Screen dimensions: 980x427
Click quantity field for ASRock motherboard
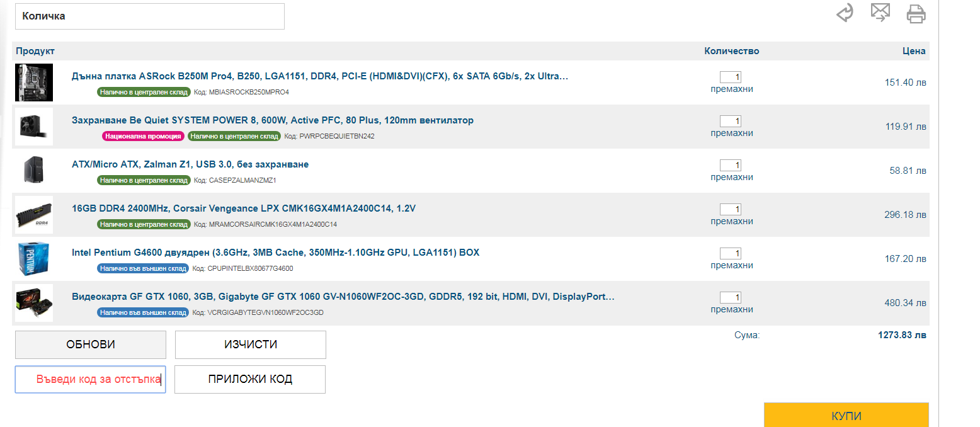coord(731,77)
